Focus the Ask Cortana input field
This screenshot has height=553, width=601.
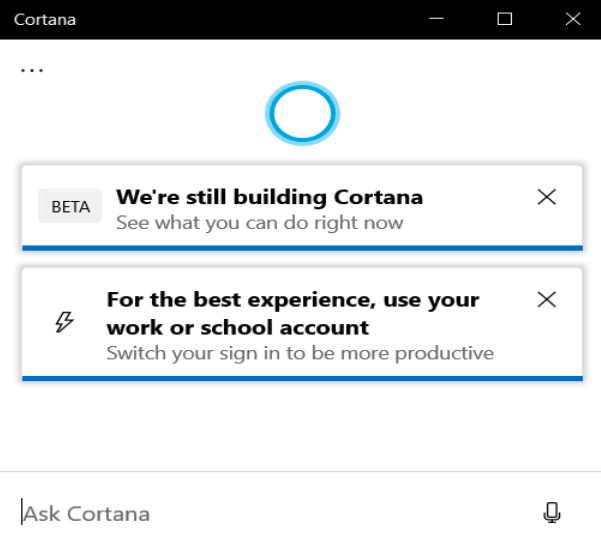[268, 514]
